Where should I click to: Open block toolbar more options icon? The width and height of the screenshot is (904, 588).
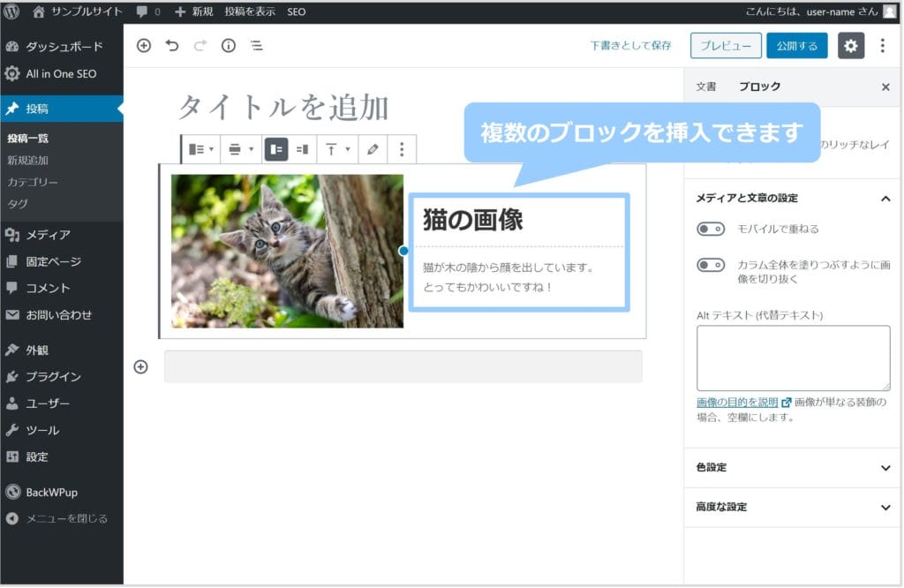[402, 149]
